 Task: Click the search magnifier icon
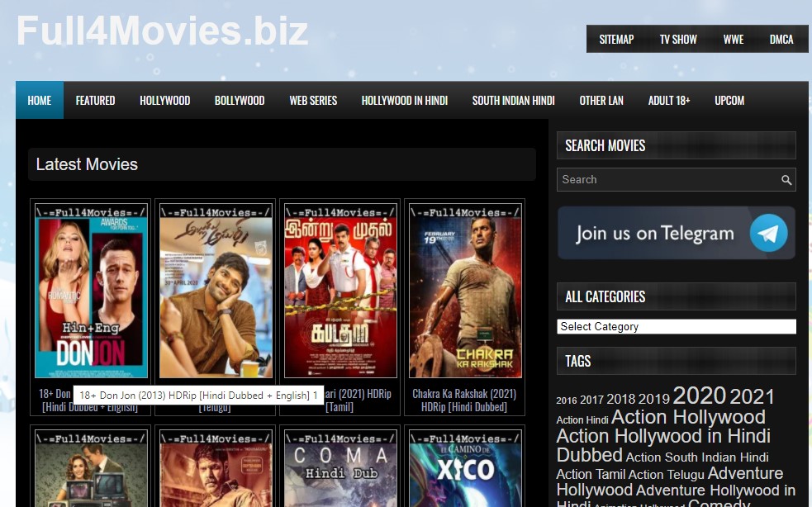pos(786,180)
